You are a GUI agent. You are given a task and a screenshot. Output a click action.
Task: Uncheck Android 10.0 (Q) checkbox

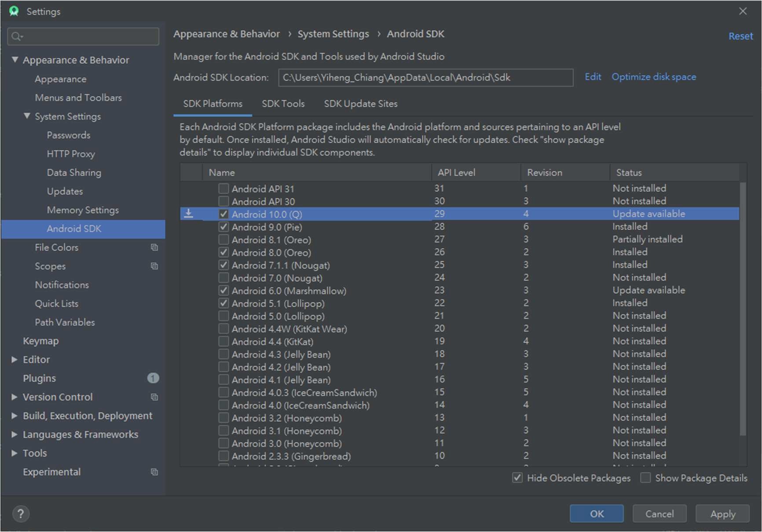[223, 214]
